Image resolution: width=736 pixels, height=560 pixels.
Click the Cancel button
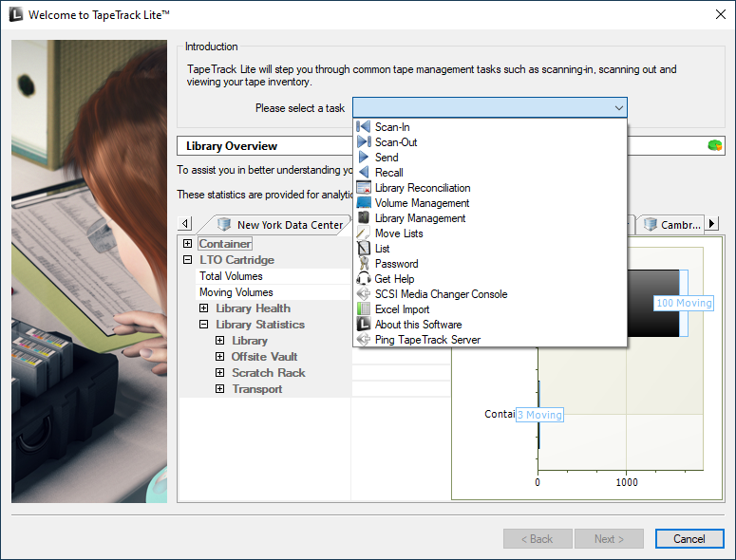(x=689, y=539)
